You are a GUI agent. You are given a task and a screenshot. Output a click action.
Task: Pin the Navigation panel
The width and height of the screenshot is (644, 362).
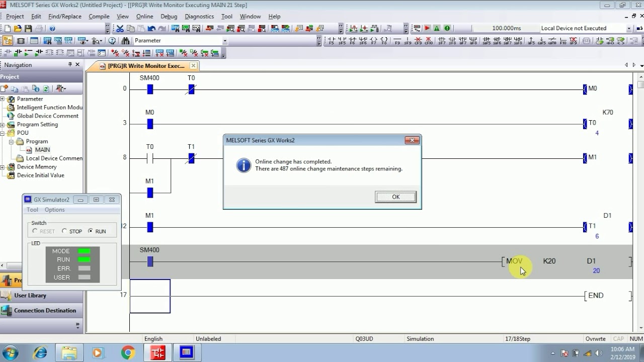pos(70,65)
